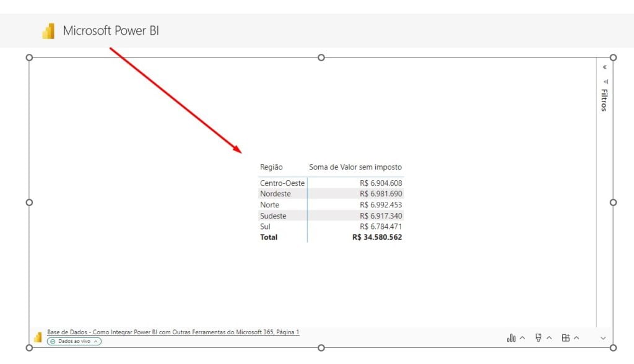The image size is (634, 364).
Task: Click the chart bars icon near the visual controls
Action: [513, 338]
